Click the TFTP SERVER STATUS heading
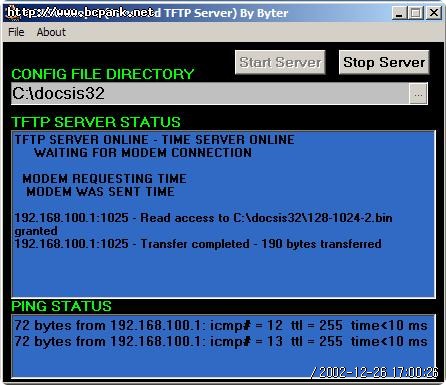The width and height of the screenshot is (446, 385). 96,122
